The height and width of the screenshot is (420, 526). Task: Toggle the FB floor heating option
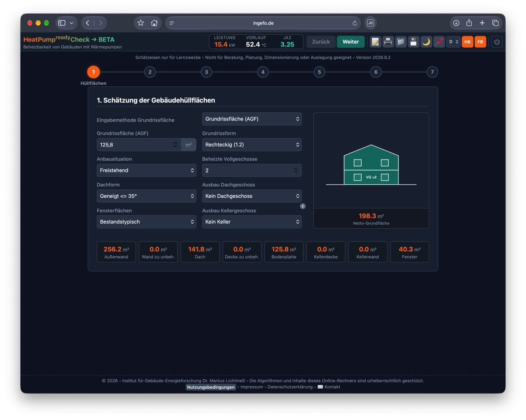480,42
